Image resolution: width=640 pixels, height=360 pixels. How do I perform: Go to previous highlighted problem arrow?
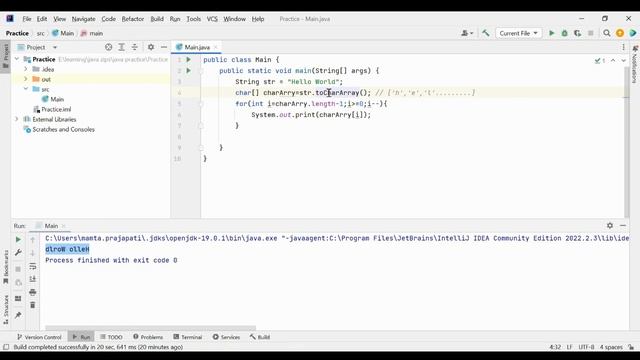[x=613, y=60]
